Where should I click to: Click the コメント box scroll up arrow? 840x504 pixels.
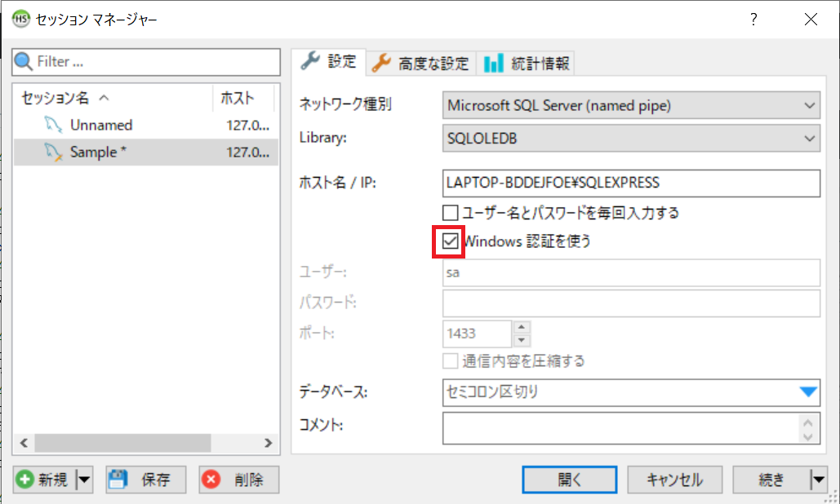click(808, 422)
